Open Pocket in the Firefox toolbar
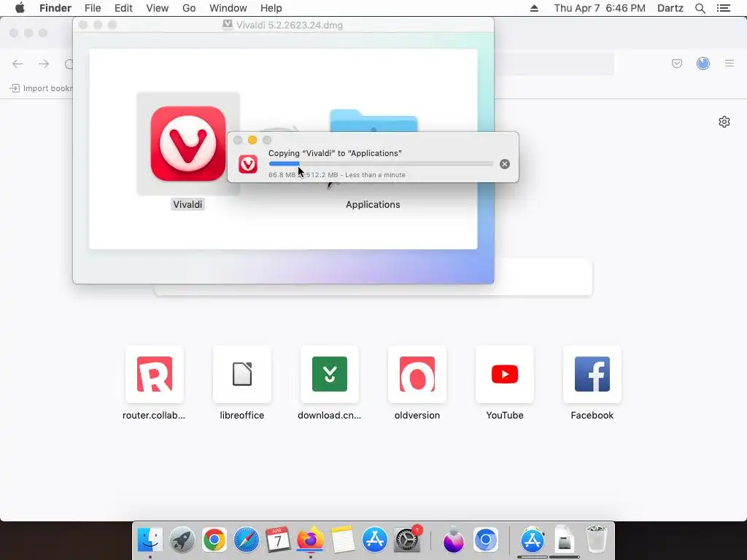This screenshot has height=560, width=747. pyautogui.click(x=677, y=63)
